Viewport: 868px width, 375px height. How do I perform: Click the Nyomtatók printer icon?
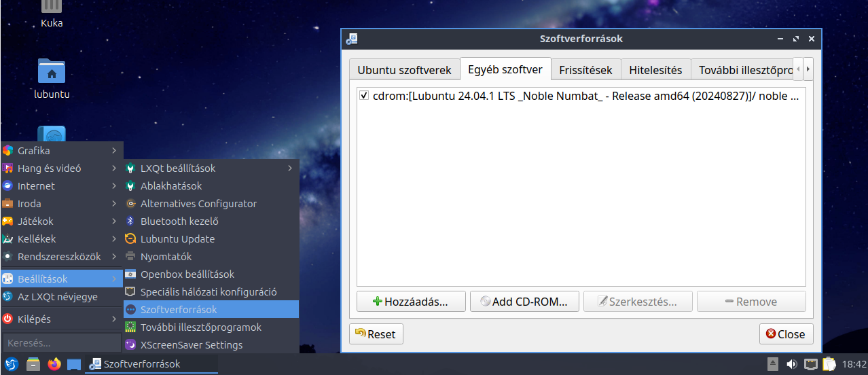131,257
